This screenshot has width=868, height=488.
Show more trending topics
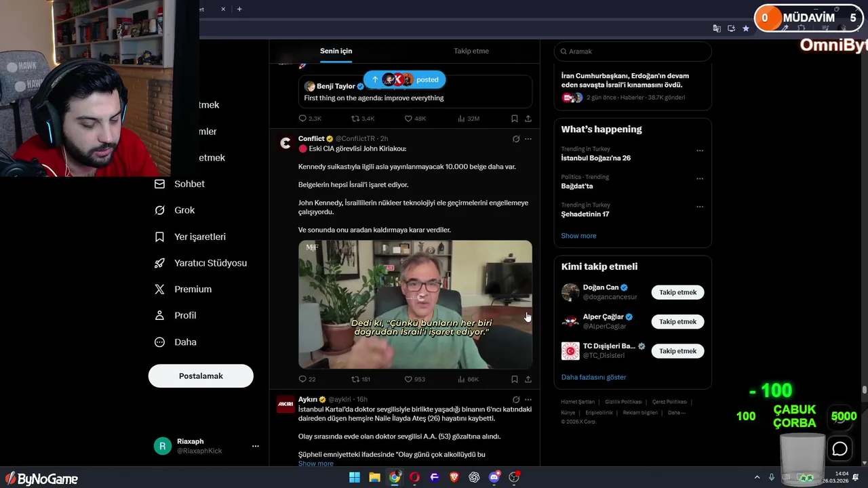coord(578,236)
